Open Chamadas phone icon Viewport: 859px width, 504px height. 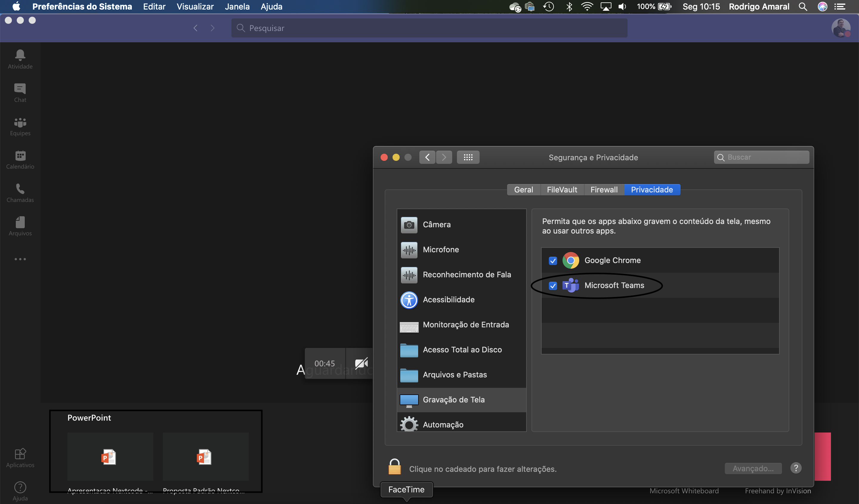[20, 192]
